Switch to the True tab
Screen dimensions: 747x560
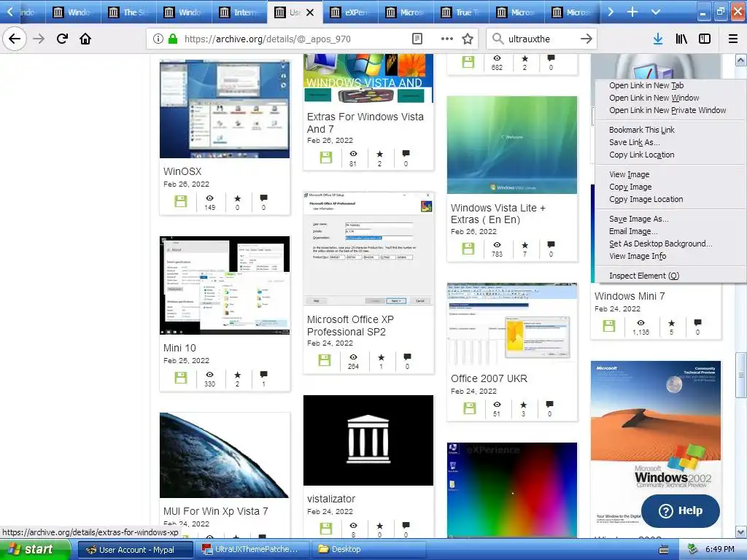pyautogui.click(x=461, y=12)
